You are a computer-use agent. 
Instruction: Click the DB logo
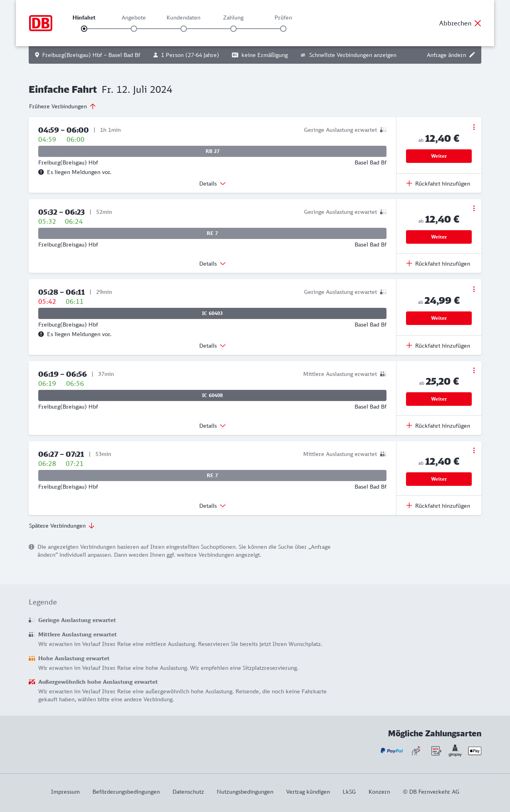[x=41, y=23]
